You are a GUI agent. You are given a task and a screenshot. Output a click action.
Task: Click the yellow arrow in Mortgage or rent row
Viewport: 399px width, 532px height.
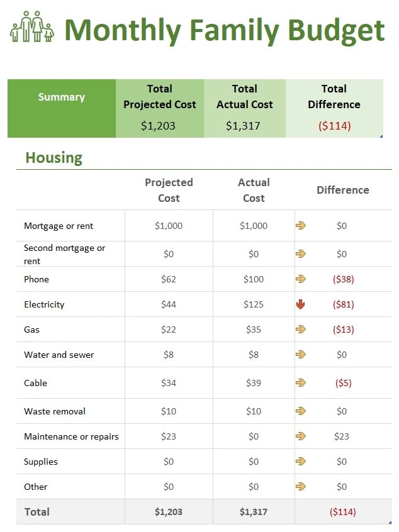click(300, 226)
